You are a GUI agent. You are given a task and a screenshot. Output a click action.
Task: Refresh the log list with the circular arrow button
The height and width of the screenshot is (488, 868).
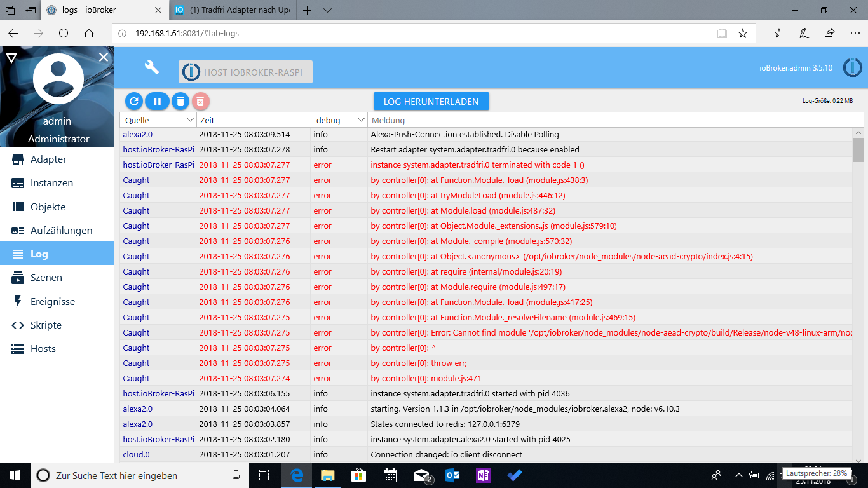click(x=134, y=101)
